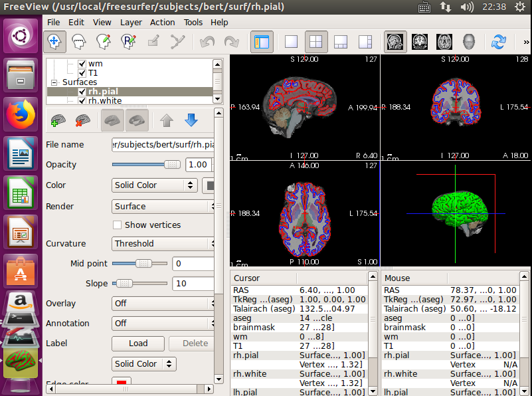Click the close surface icon
Image resolution: width=532 pixels, height=396 pixels.
[82, 120]
